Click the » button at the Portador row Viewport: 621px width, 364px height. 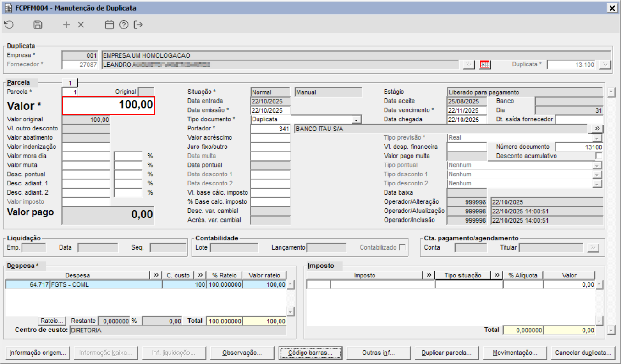[597, 129]
